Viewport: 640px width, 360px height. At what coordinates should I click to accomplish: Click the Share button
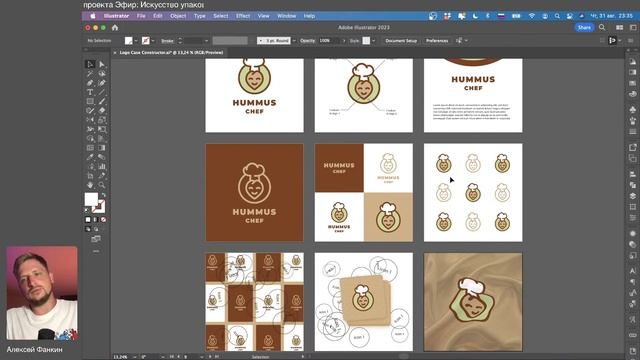tap(584, 27)
